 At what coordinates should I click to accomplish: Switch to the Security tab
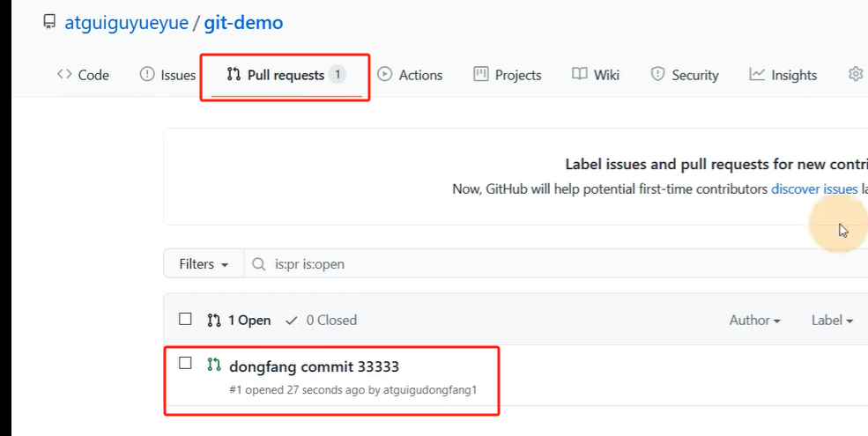click(x=685, y=75)
